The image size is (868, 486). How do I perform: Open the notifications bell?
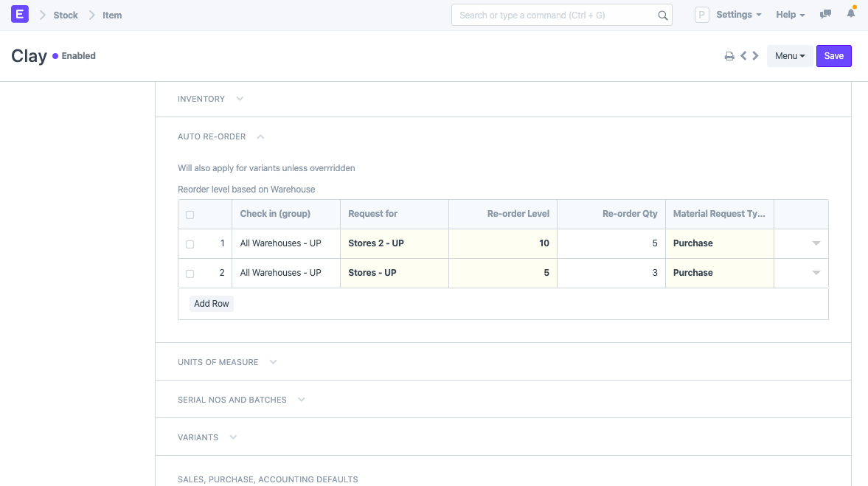coord(850,14)
